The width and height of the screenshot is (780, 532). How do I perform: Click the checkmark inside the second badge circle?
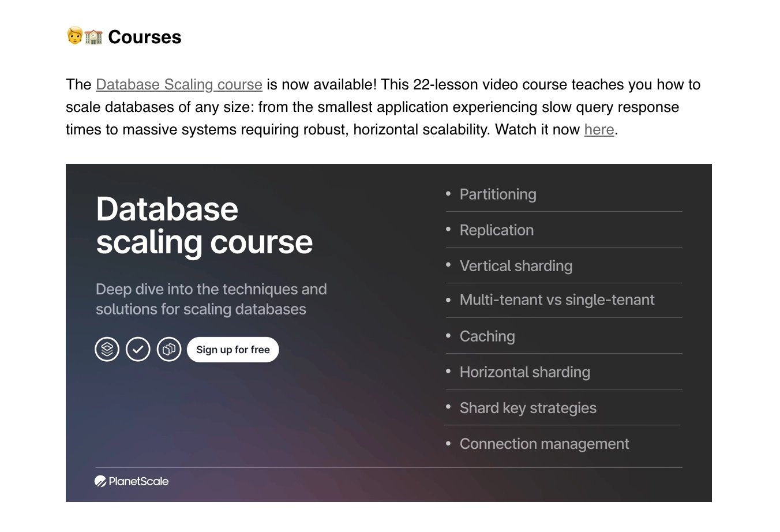point(138,349)
